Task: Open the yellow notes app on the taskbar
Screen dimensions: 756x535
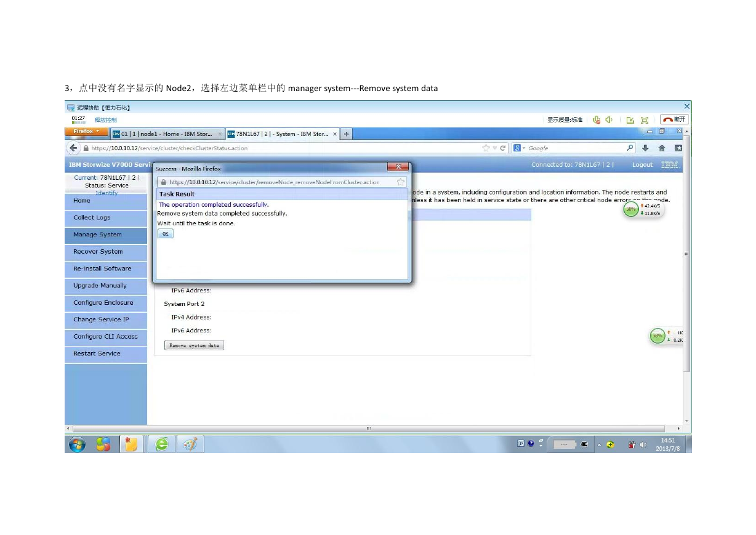Action: pos(131,444)
